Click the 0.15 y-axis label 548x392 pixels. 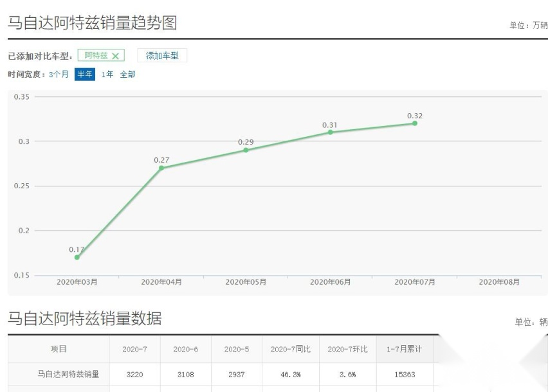point(22,276)
